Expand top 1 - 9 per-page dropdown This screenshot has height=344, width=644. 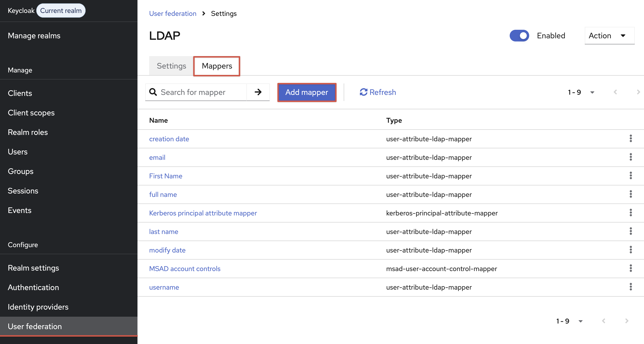tap(581, 92)
